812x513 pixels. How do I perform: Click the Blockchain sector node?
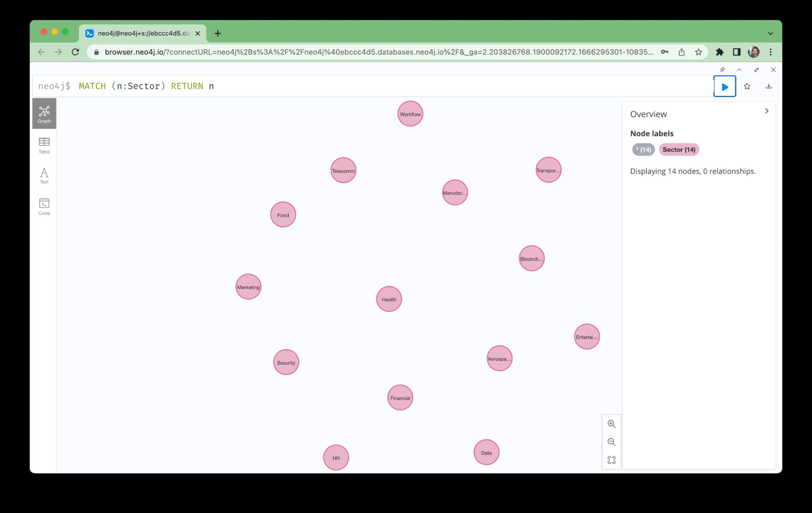pos(530,258)
